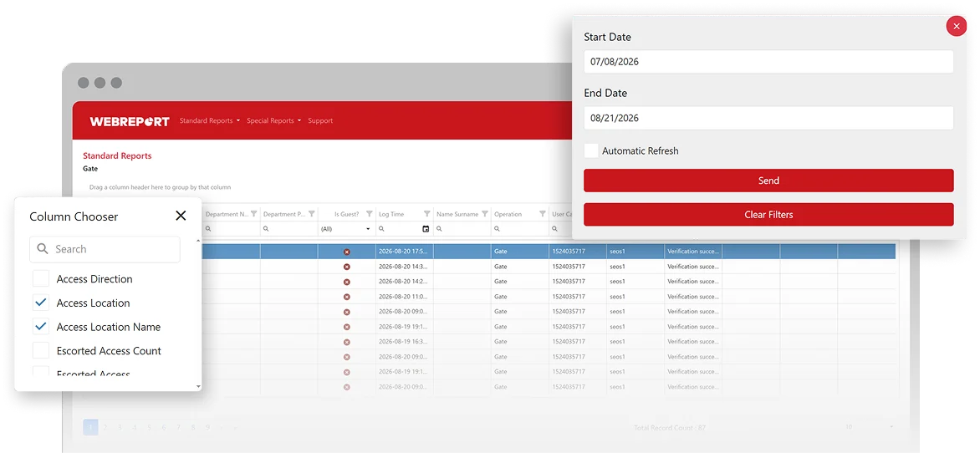980x453 pixels.
Task: Select log time cell 2026-08-20 14:3...
Action: tap(403, 266)
